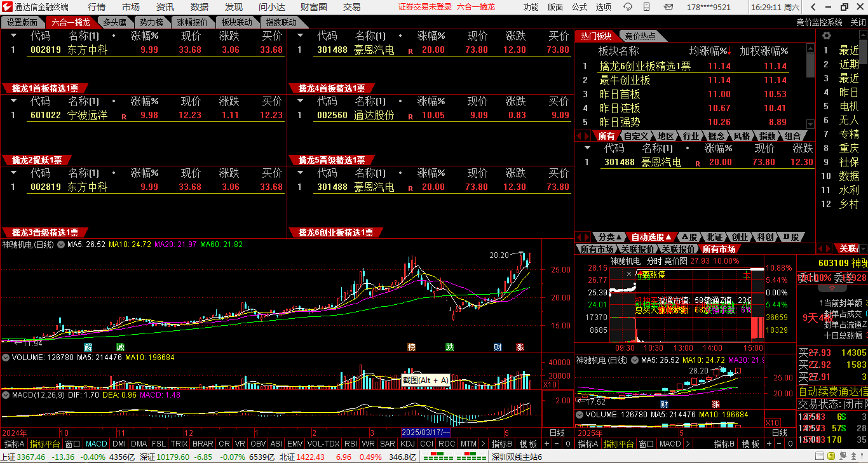Expand the VOLUME indicator dropdown arrow
Viewport: 868px width, 463px height.
click(x=6, y=358)
